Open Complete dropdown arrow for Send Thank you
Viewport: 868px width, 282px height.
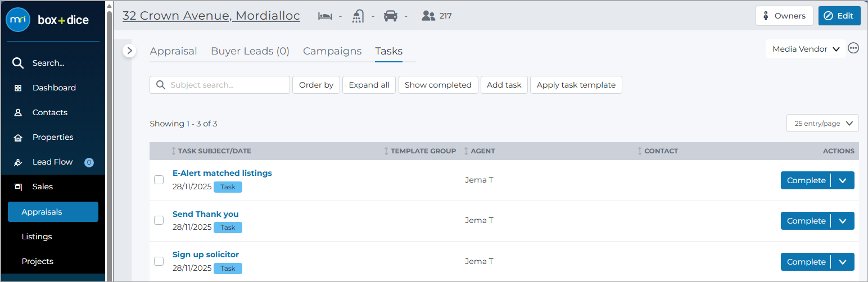(843, 221)
